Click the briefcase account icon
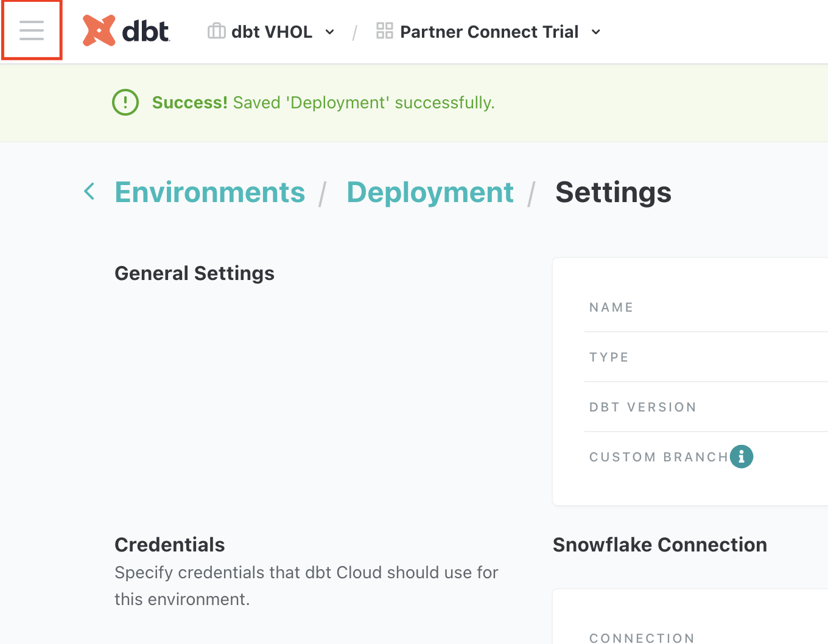The height and width of the screenshot is (644, 828). (216, 31)
